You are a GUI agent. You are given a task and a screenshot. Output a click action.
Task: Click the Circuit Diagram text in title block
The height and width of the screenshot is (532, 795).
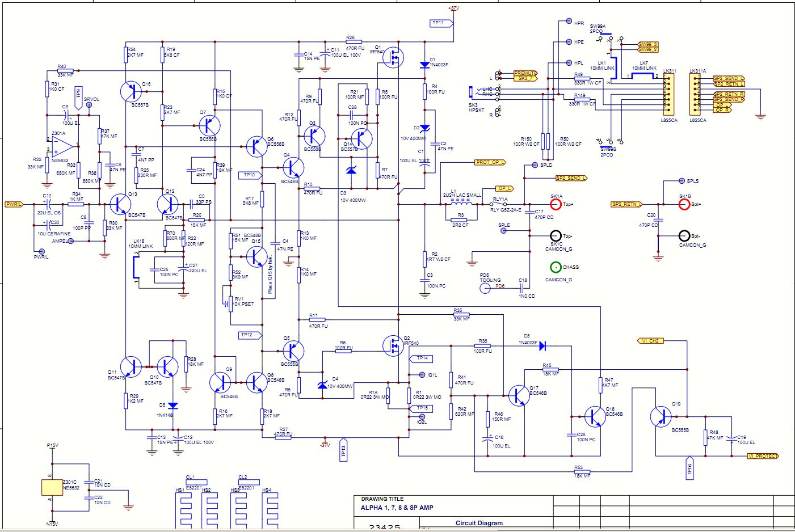tap(479, 523)
